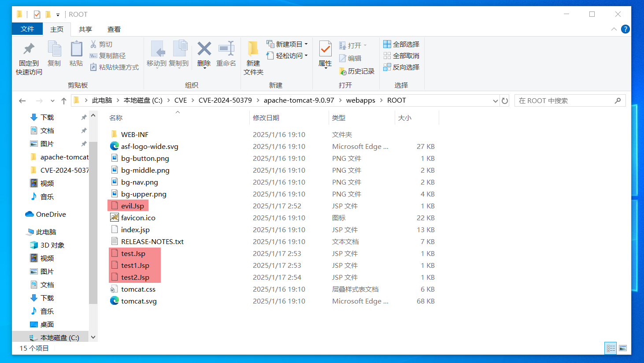Open the address bar history dropdown
Screen dimensions: 644x363
point(495,101)
